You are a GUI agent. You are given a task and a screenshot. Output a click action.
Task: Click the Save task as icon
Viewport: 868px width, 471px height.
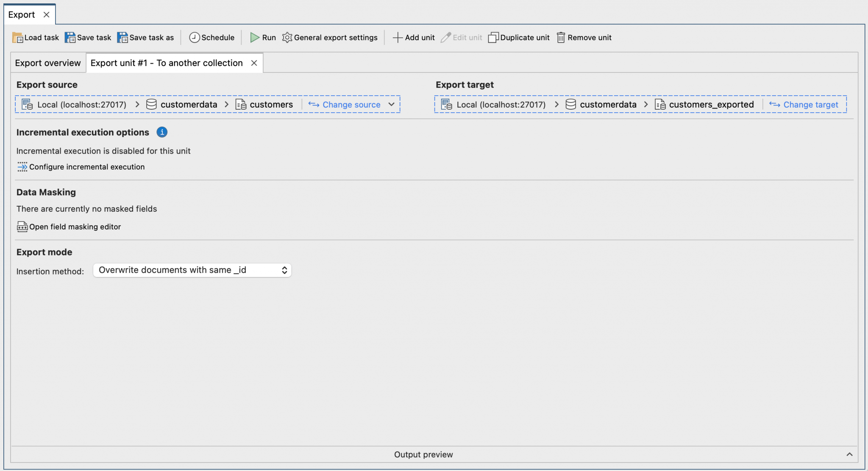[122, 38]
